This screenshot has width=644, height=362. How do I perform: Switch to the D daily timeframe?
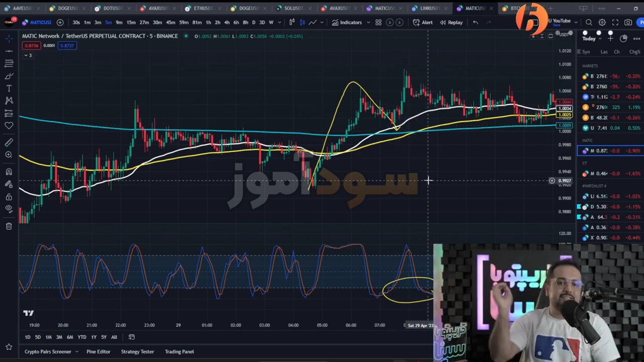click(254, 22)
